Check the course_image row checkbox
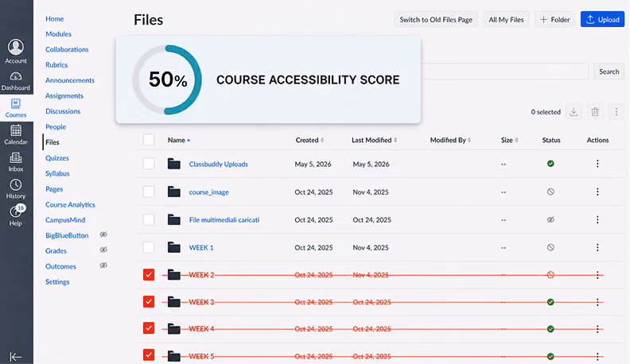 [149, 192]
